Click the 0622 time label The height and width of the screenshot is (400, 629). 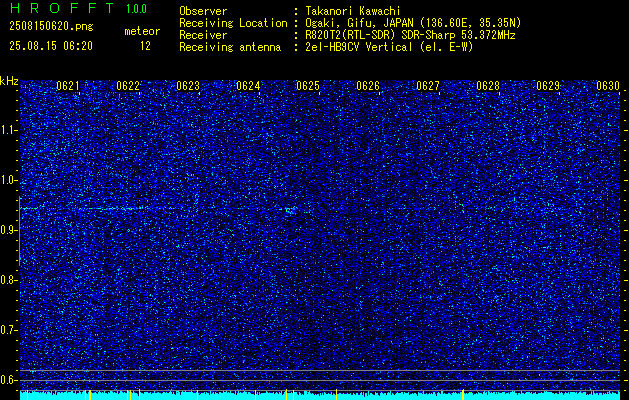coord(128,86)
